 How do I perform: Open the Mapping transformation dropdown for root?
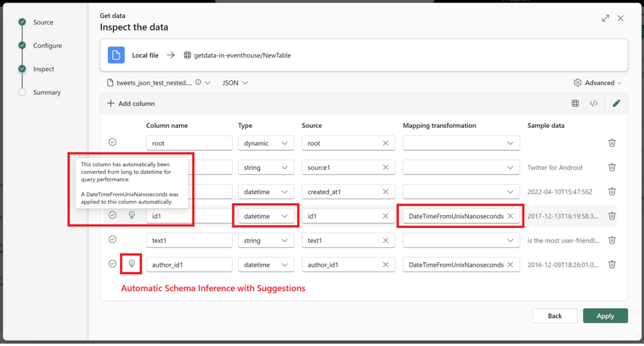(x=462, y=143)
